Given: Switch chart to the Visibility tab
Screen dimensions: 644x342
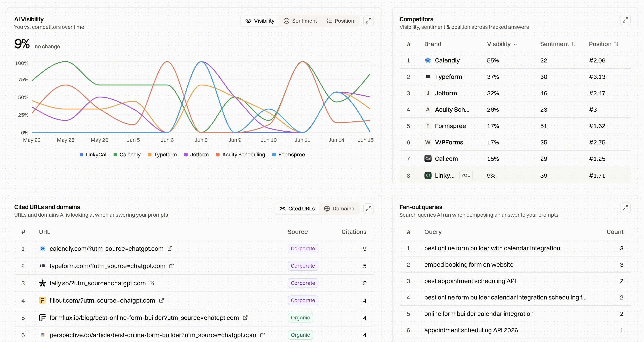Looking at the screenshot, I should [260, 21].
